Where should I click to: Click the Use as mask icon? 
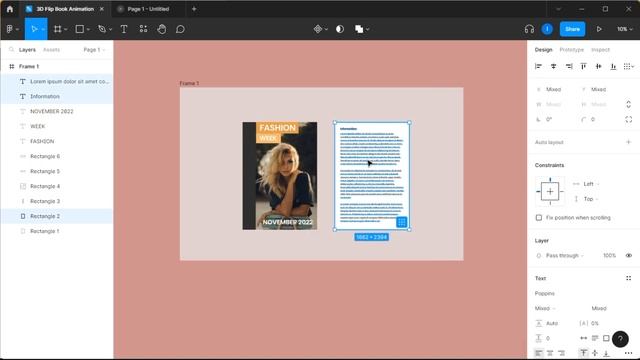pos(340,29)
